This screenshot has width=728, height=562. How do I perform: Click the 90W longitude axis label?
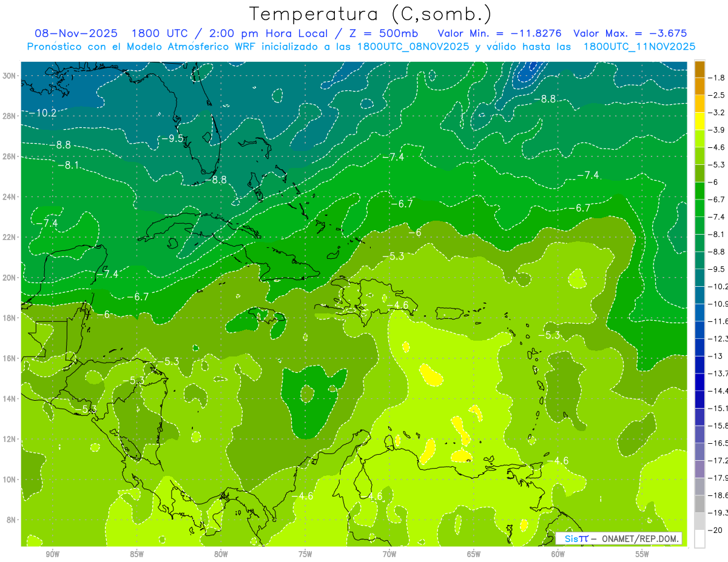tap(52, 554)
